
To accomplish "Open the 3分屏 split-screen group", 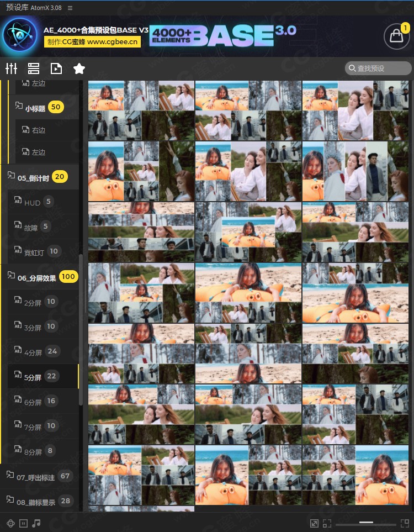I will click(x=43, y=326).
